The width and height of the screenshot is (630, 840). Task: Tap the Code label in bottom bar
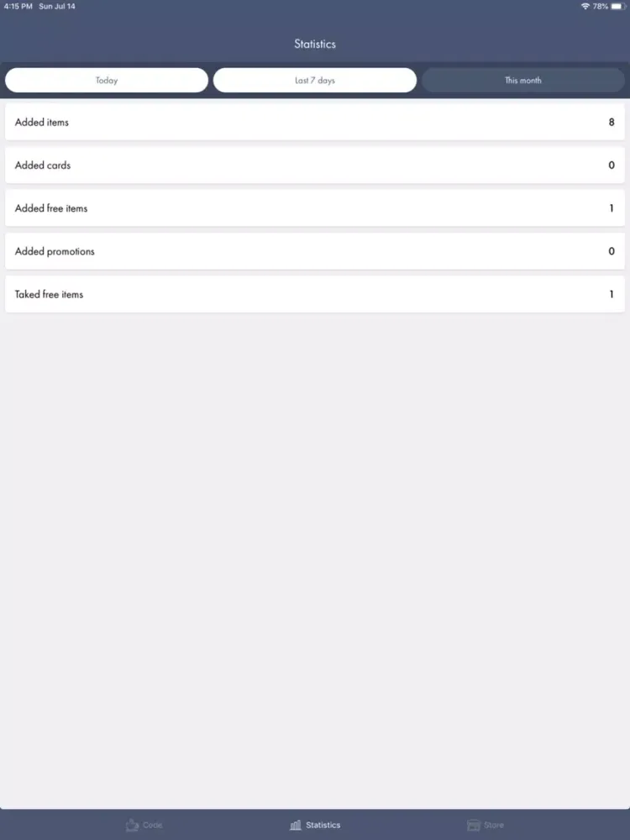coord(153,825)
